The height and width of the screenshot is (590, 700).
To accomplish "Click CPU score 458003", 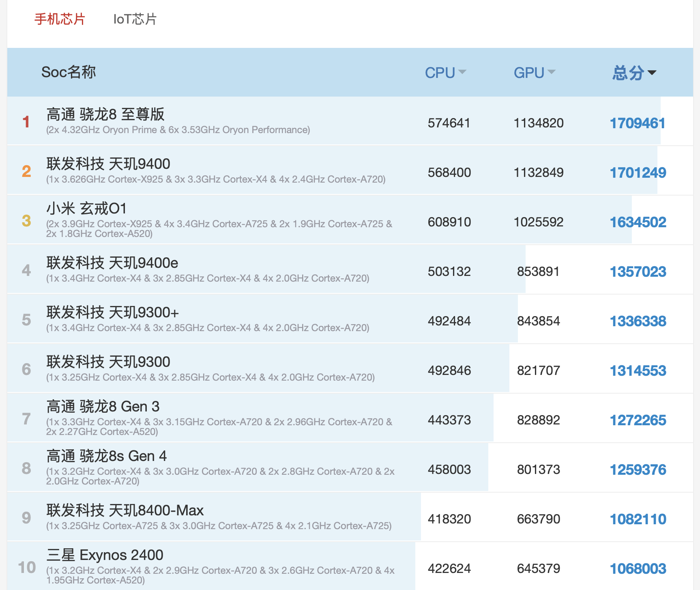I will (449, 469).
